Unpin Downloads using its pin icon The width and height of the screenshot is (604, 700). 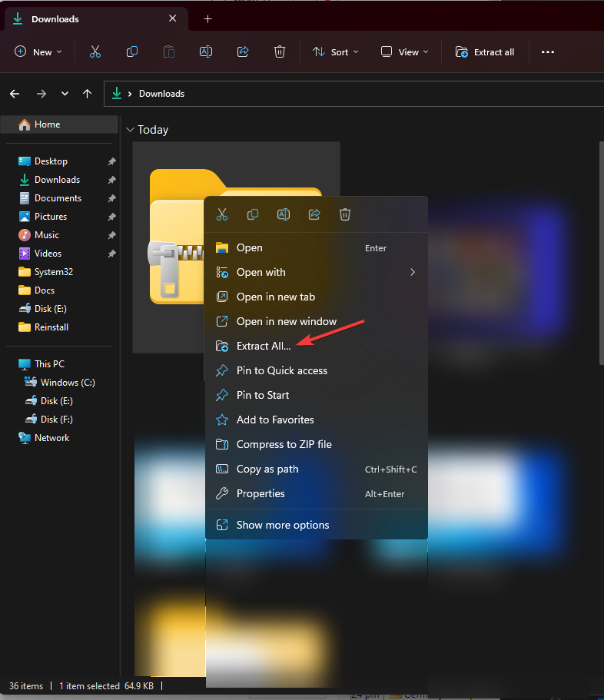pyautogui.click(x=111, y=180)
